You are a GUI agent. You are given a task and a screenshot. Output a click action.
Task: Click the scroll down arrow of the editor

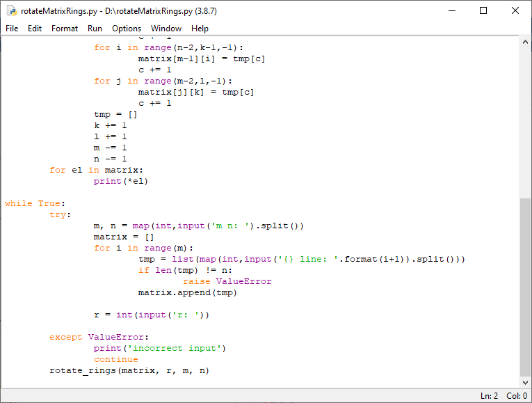[x=525, y=382]
